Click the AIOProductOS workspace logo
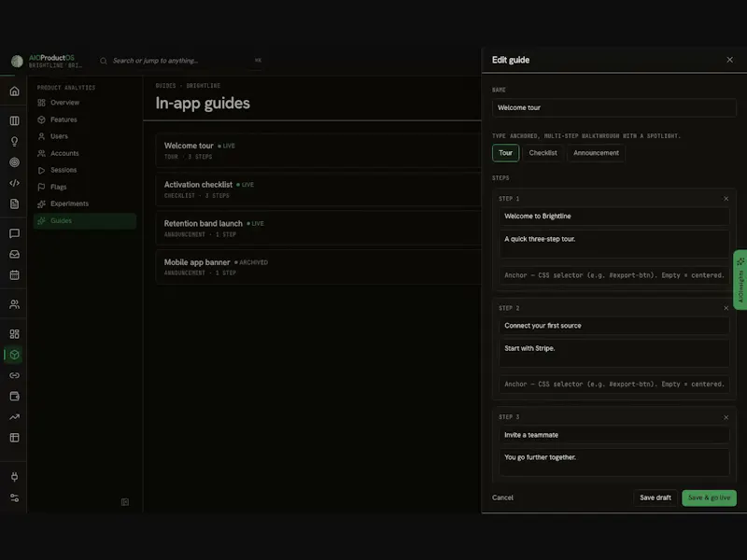The height and width of the screenshot is (560, 747). pyautogui.click(x=17, y=61)
